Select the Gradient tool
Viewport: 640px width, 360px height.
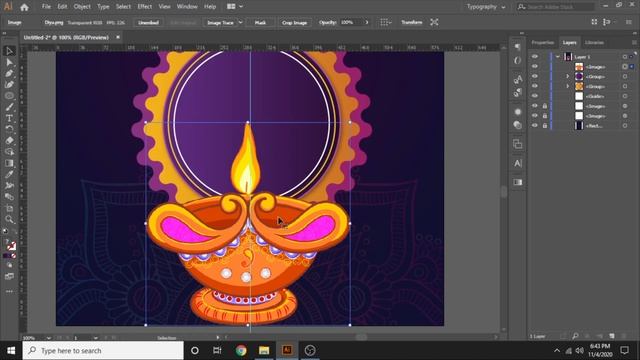pos(9,163)
